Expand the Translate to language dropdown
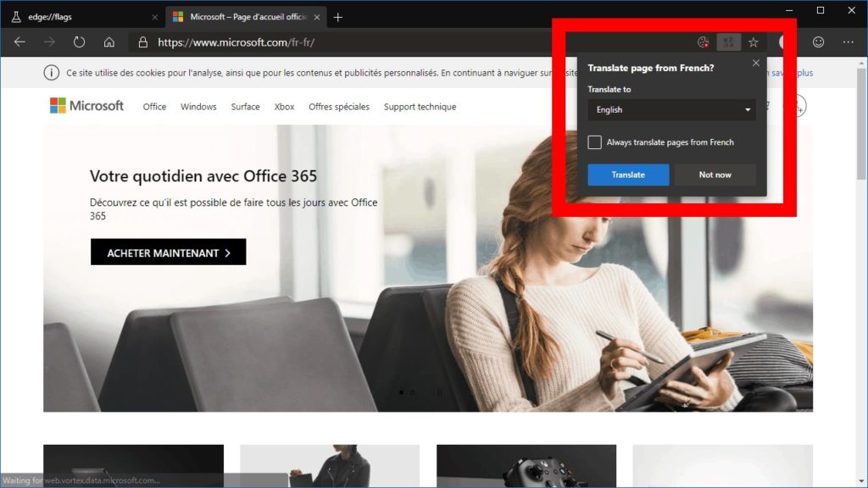Viewport: 868px width, 488px height. (x=671, y=109)
